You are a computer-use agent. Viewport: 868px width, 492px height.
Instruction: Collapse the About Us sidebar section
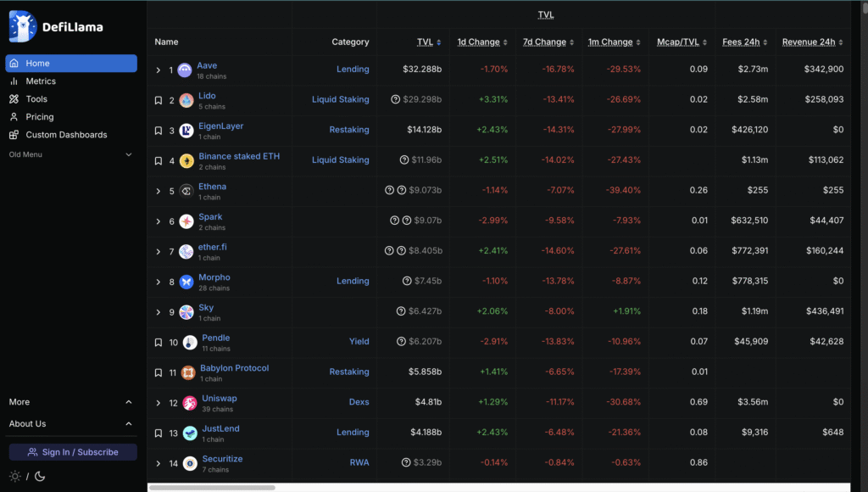[129, 424]
